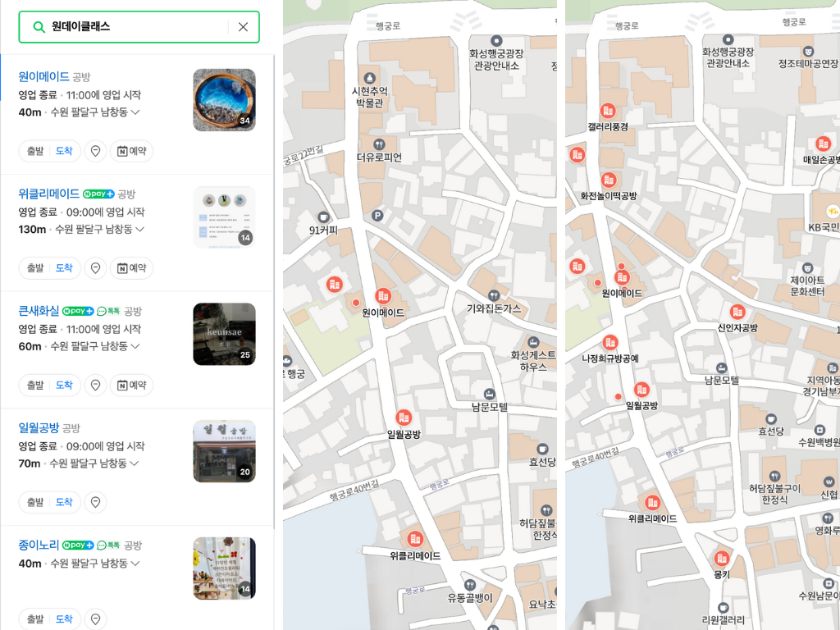This screenshot has width=840, height=630.
Task: Expand address chevron for 큰새화실
Action: [135, 346]
